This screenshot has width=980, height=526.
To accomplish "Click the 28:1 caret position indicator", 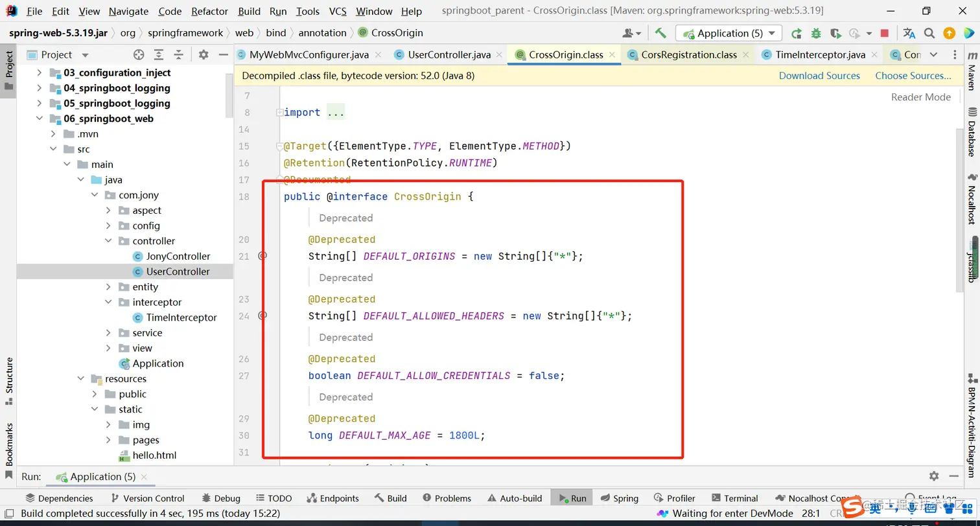I will 811,514.
